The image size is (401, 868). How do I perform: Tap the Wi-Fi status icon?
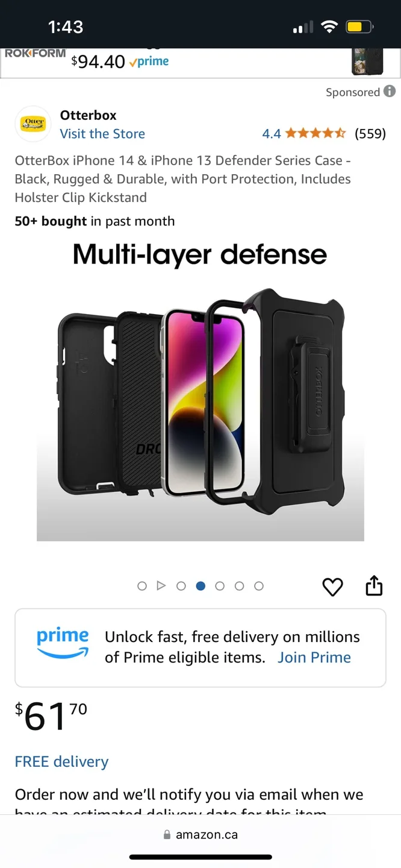(x=329, y=27)
